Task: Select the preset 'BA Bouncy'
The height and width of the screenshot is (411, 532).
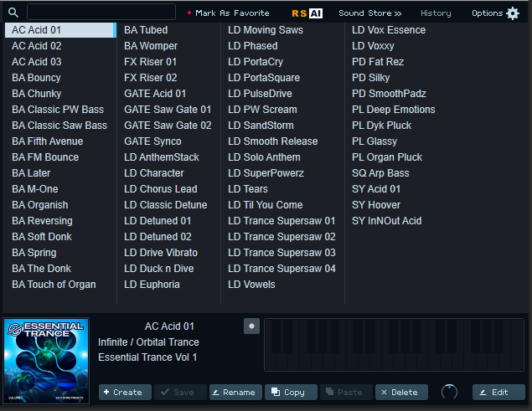Action: (36, 78)
